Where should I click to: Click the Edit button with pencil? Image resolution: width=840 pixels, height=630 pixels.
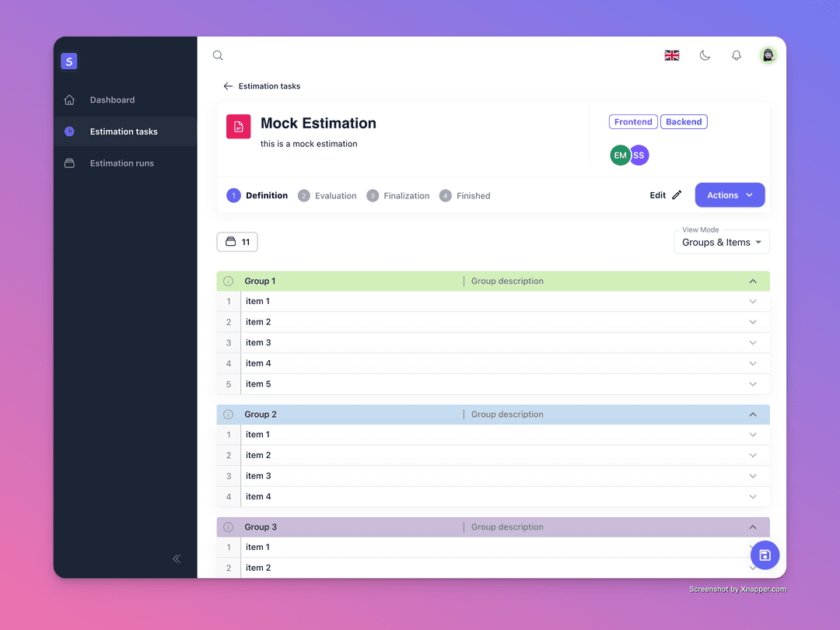[x=666, y=195]
